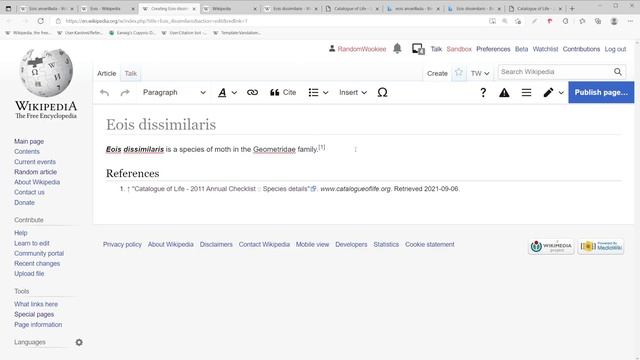Expand the Insert menu
The height and width of the screenshot is (360, 640).
pos(353,93)
